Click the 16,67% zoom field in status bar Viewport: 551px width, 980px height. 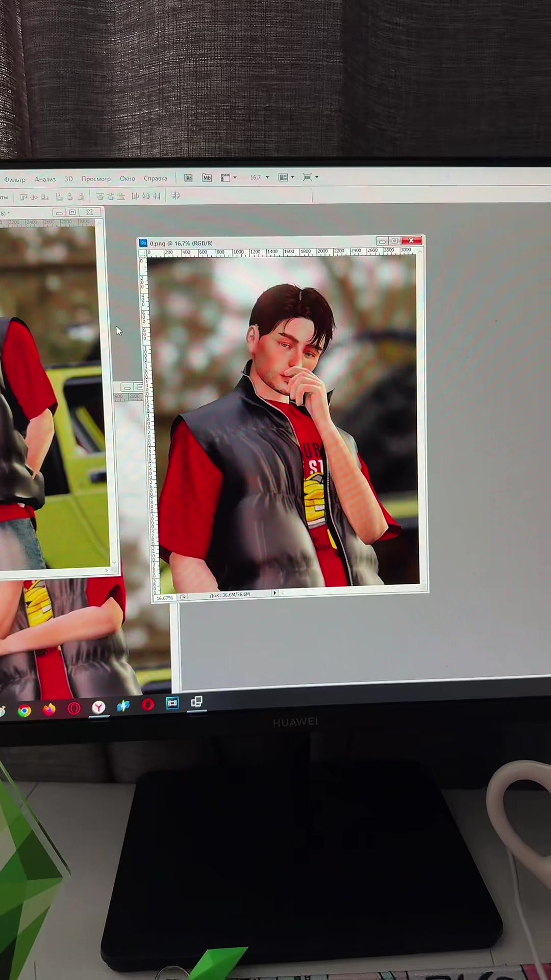(x=165, y=598)
